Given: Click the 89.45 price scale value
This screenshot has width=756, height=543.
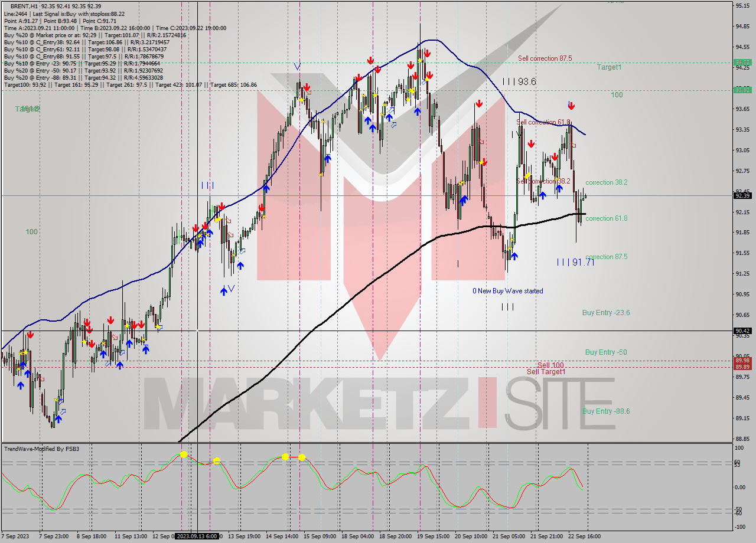Looking at the screenshot, I should point(742,397).
